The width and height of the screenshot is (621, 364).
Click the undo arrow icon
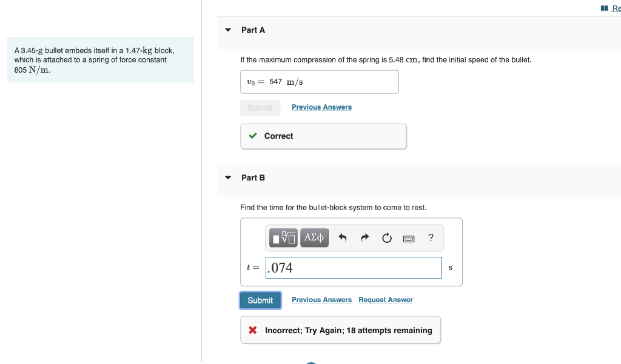[x=343, y=238]
